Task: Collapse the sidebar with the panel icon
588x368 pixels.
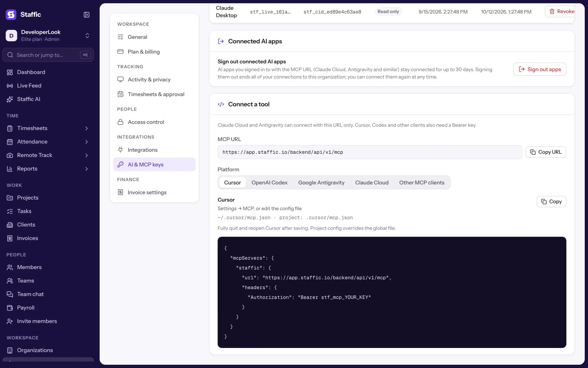Action: coord(86,15)
